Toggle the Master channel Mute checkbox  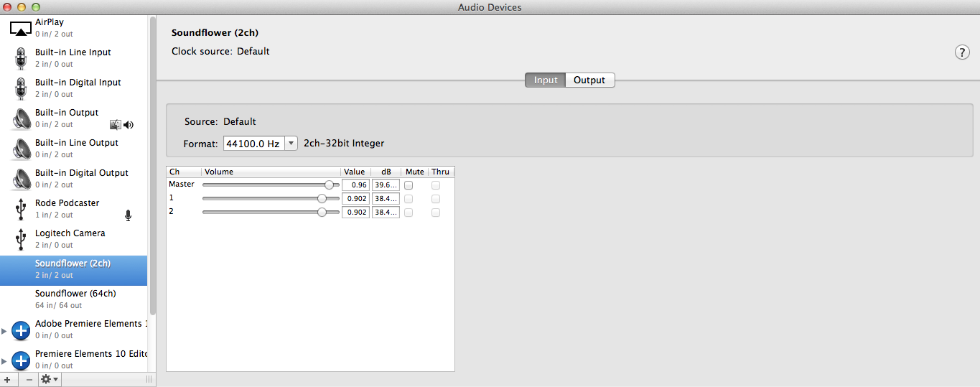coord(409,185)
